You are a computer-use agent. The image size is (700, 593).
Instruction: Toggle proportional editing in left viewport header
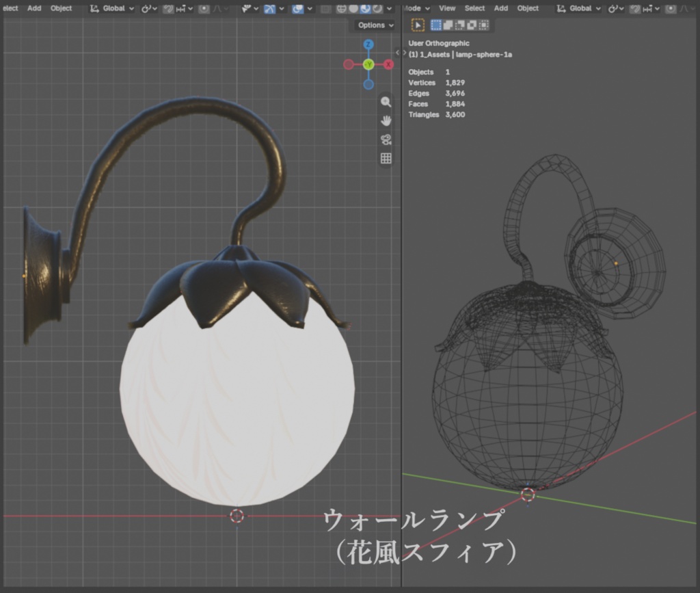[204, 8]
